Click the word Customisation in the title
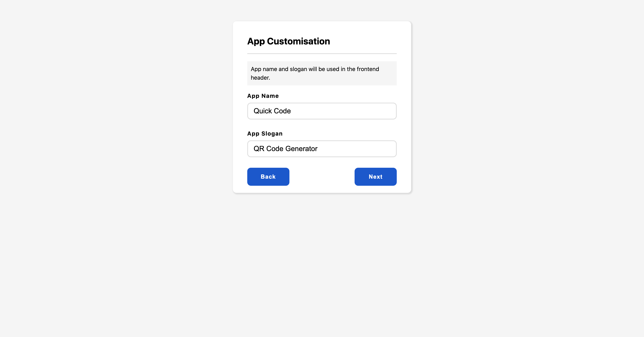The width and height of the screenshot is (644, 337). coord(298,41)
